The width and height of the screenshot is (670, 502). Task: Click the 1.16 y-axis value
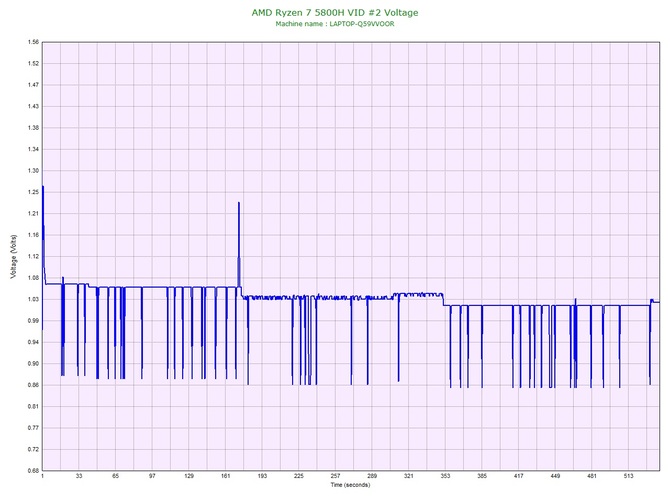[x=33, y=235]
